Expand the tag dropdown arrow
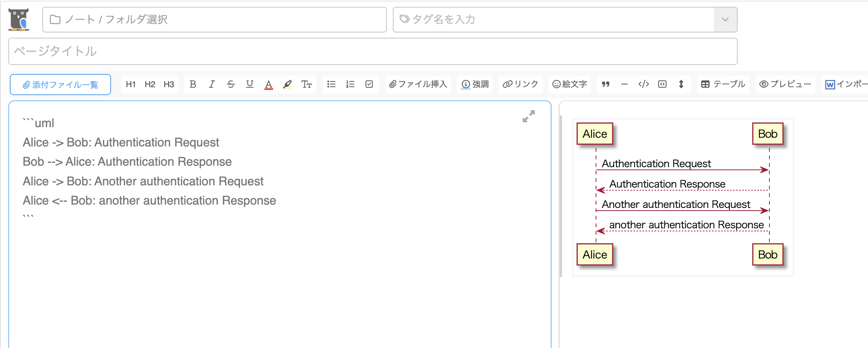This screenshot has height=348, width=868. [x=725, y=20]
